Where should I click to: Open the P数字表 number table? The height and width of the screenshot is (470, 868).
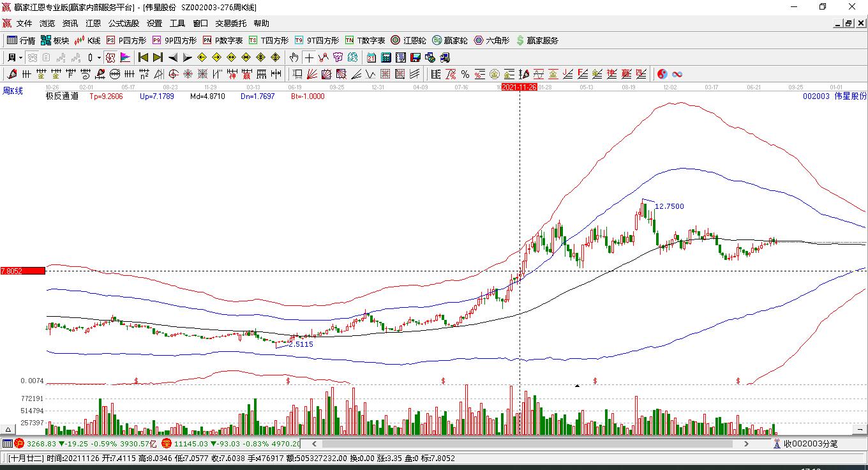223,40
